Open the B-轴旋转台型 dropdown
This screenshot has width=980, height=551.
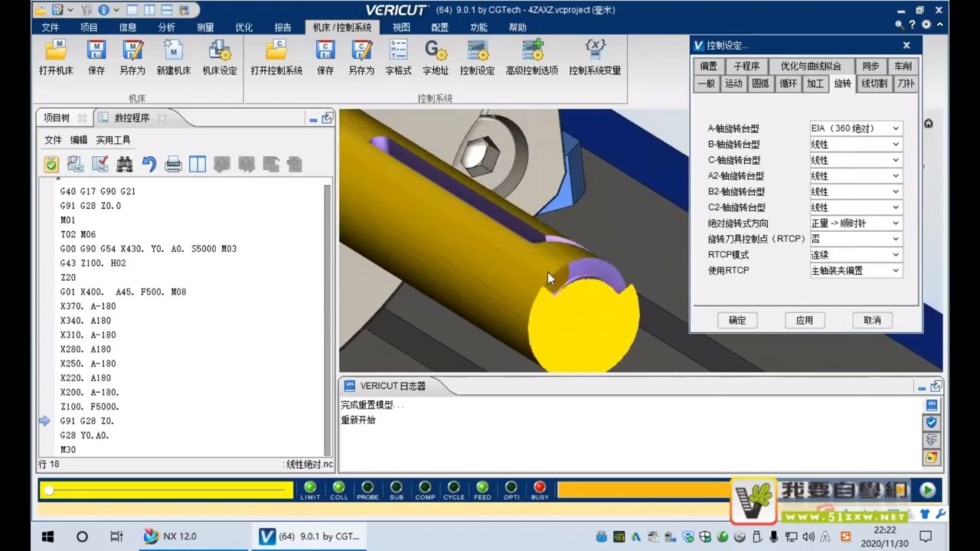tap(856, 145)
